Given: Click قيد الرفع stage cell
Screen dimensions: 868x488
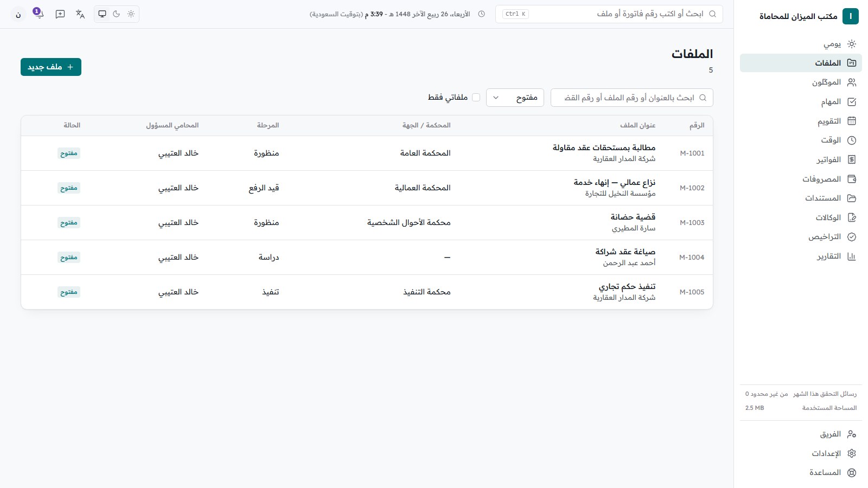Looking at the screenshot, I should pyautogui.click(x=264, y=188).
